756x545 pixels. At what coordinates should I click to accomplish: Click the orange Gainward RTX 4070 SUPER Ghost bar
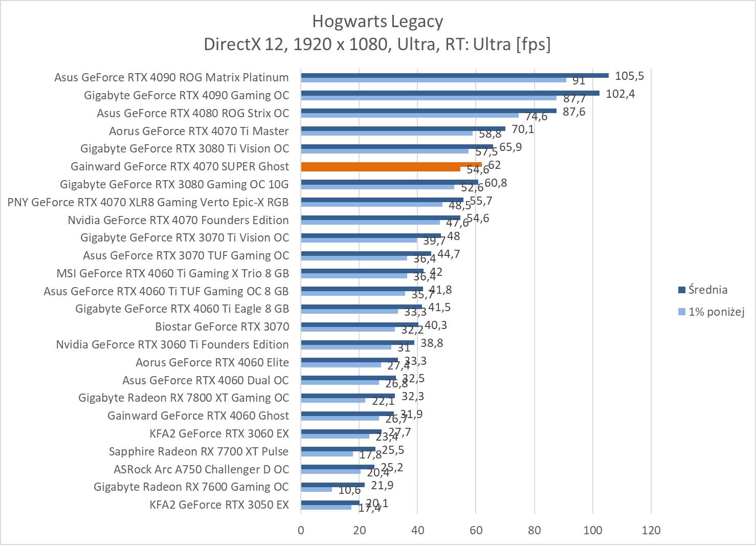point(391,165)
